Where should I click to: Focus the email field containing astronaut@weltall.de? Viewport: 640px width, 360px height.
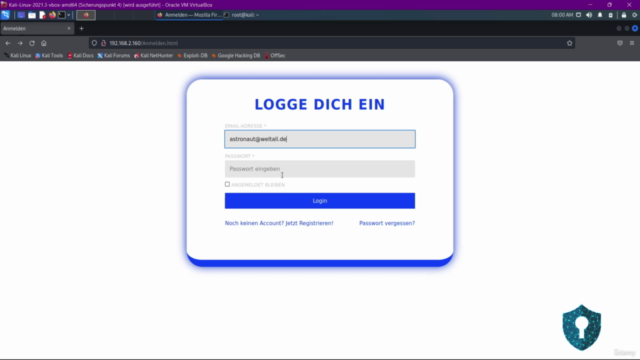320,139
